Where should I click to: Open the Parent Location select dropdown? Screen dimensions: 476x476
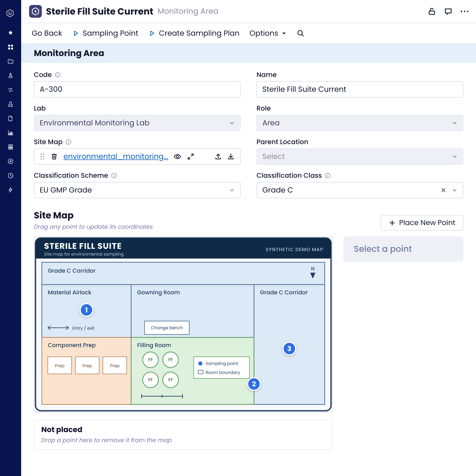click(x=360, y=156)
